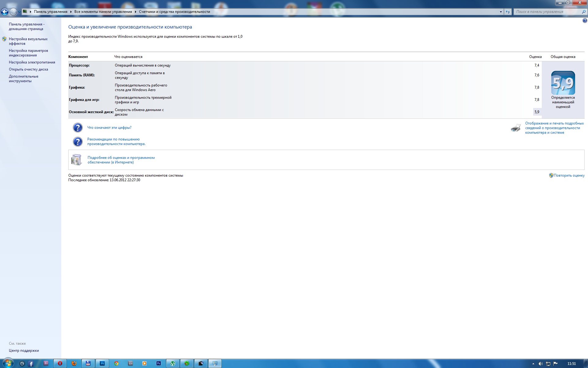This screenshot has height=368, width=588.
Task: Click the Adobe Premiere taskbar icon
Action: [x=46, y=363]
